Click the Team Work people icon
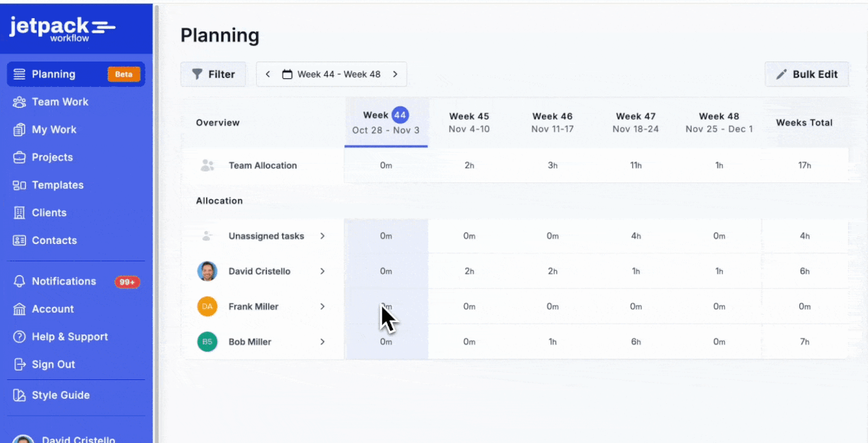 20,102
